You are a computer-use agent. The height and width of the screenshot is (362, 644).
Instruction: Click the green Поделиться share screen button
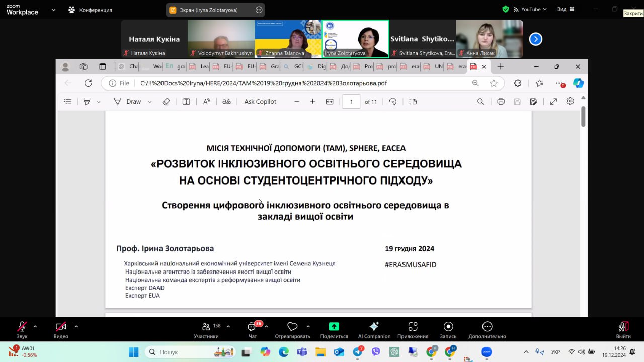[334, 330]
